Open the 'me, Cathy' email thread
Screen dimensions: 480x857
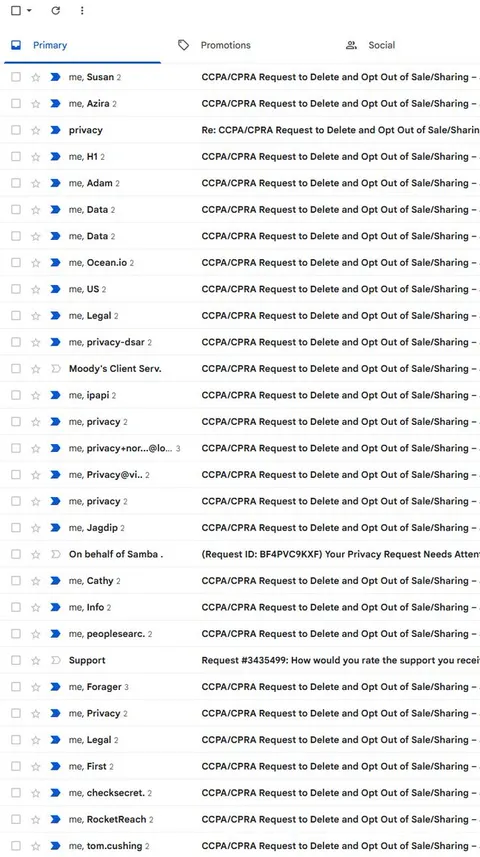pyautogui.click(x=240, y=581)
